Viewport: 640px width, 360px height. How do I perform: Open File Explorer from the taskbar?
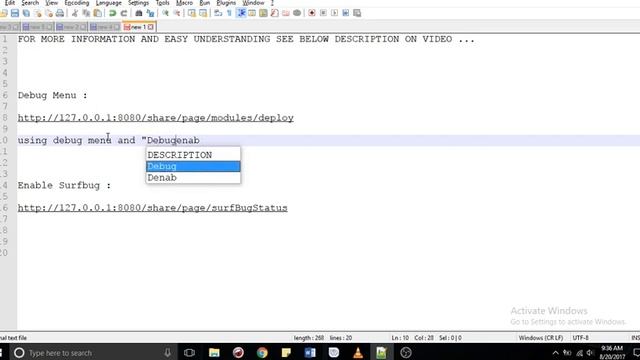point(214,353)
